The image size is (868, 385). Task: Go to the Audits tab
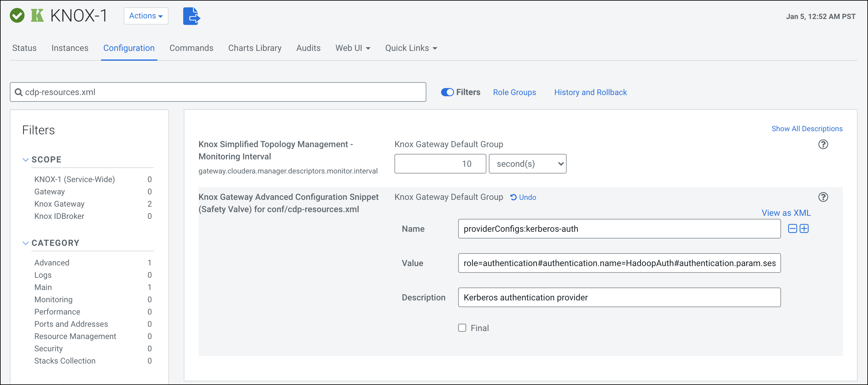(x=308, y=48)
